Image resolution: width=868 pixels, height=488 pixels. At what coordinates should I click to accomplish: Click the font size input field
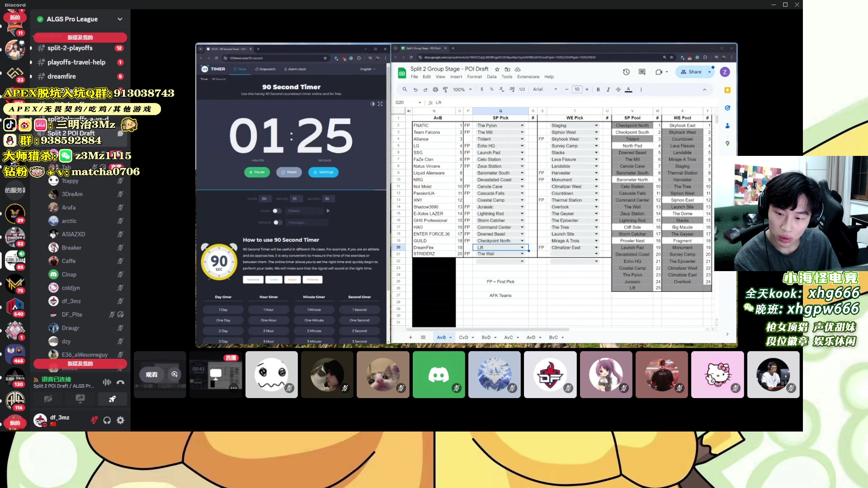pyautogui.click(x=577, y=89)
